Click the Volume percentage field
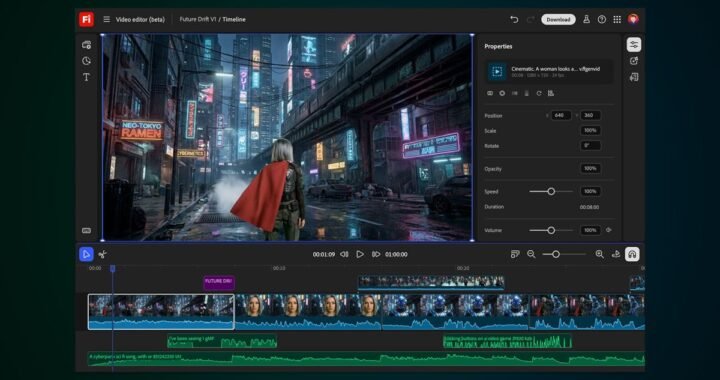The width and height of the screenshot is (720, 380). (591, 230)
